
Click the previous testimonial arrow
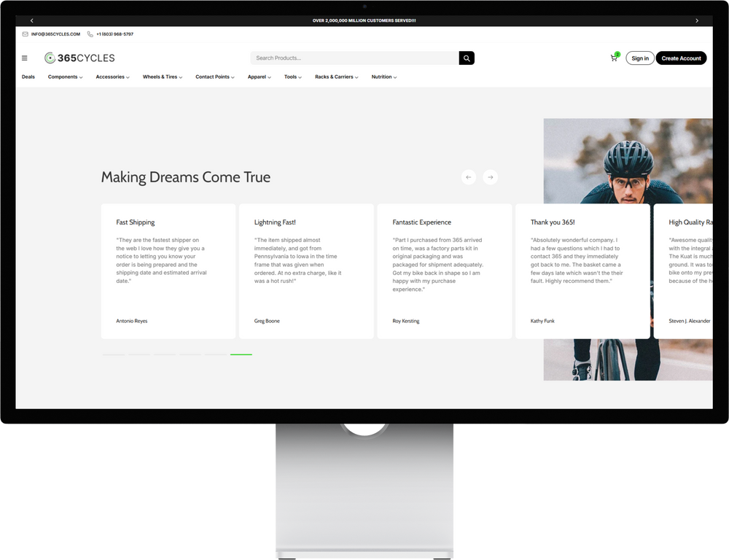[x=469, y=177]
